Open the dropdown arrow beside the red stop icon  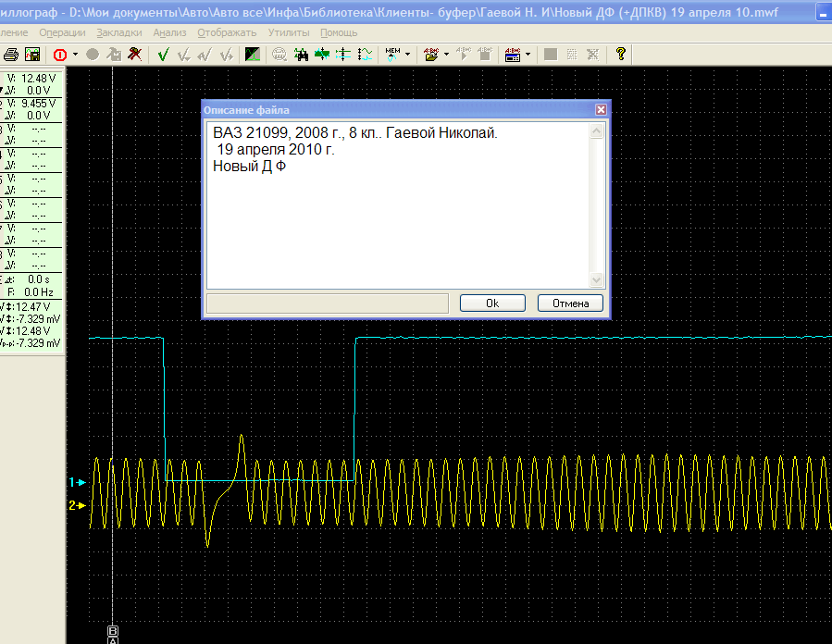click(x=75, y=54)
